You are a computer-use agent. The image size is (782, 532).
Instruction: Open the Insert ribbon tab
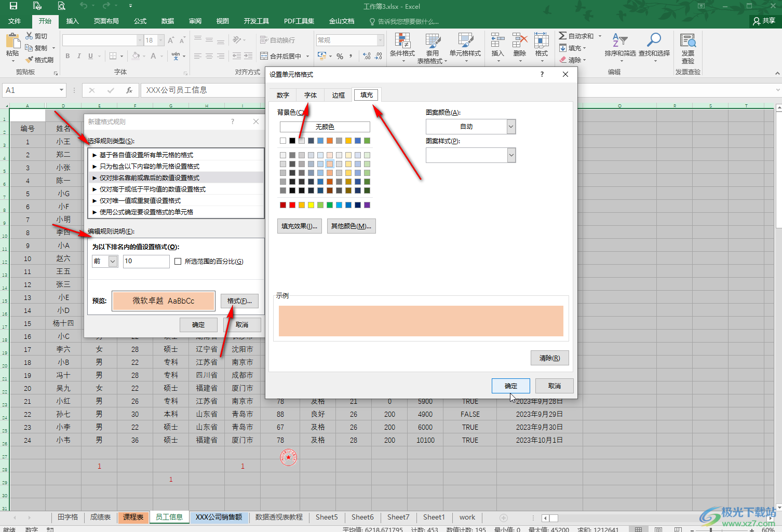[73, 21]
